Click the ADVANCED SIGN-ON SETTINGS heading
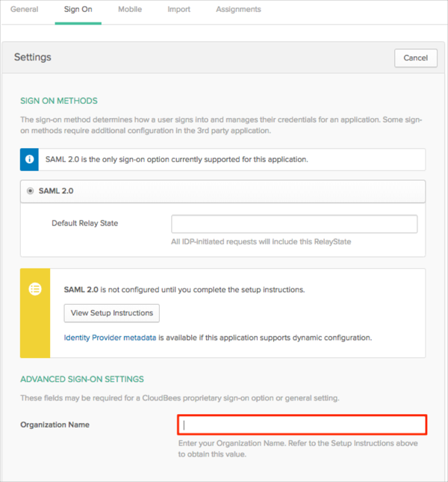The image size is (448, 482). coord(82,380)
